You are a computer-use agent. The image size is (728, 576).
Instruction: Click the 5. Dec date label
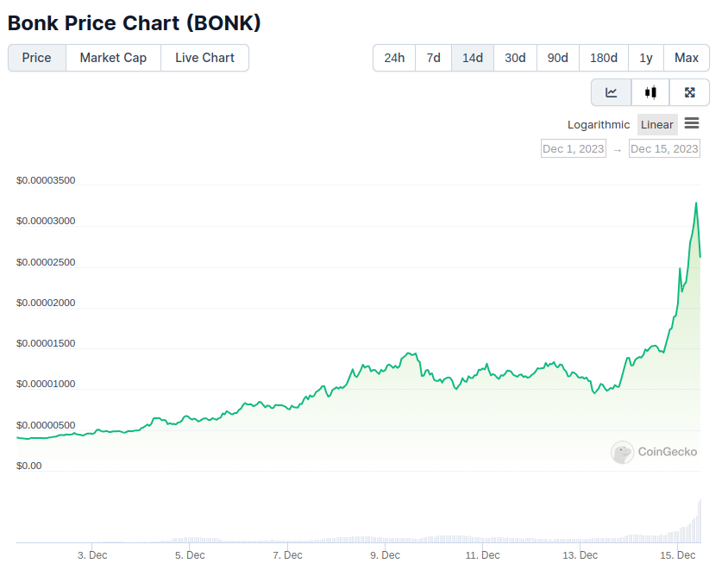point(190,555)
